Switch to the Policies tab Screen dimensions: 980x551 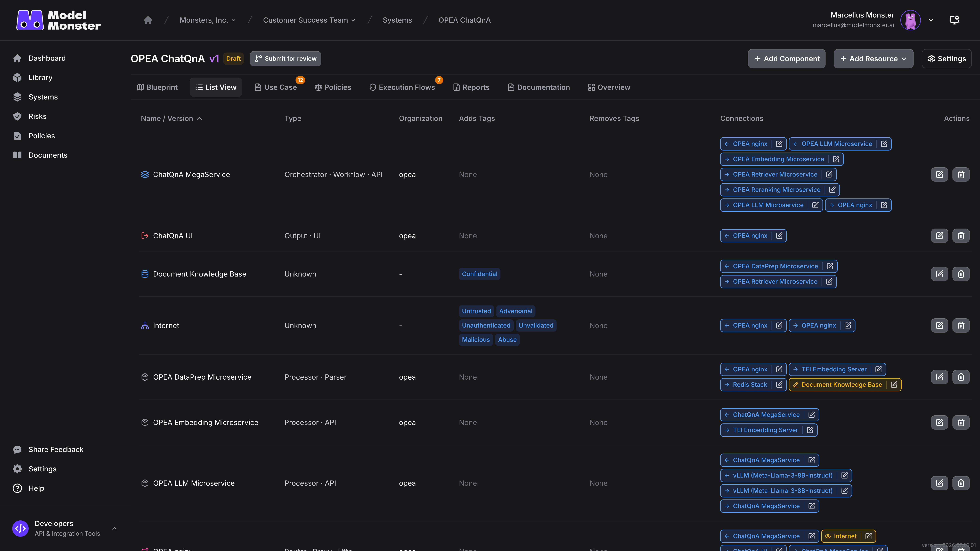pyautogui.click(x=333, y=87)
